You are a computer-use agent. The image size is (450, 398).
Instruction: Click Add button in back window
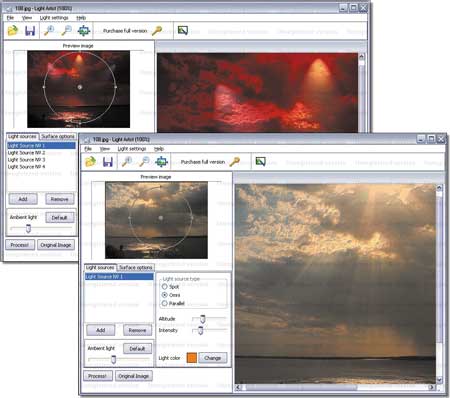(23, 199)
